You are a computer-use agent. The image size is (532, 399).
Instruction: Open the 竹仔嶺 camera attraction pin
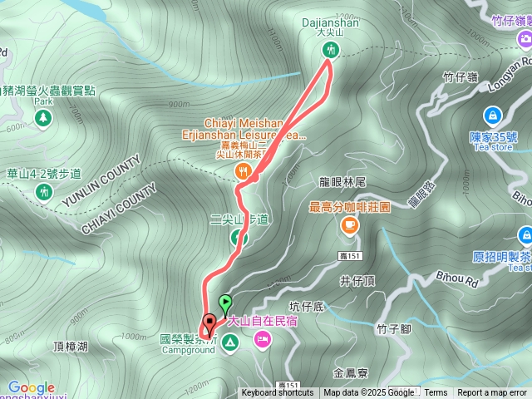pos(525,39)
